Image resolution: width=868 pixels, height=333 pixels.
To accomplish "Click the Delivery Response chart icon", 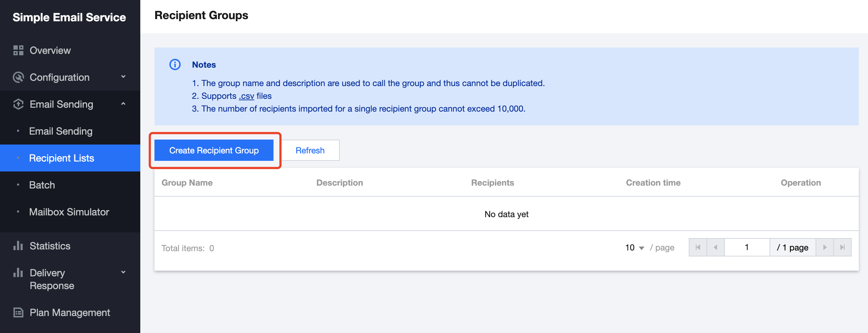I will 18,273.
